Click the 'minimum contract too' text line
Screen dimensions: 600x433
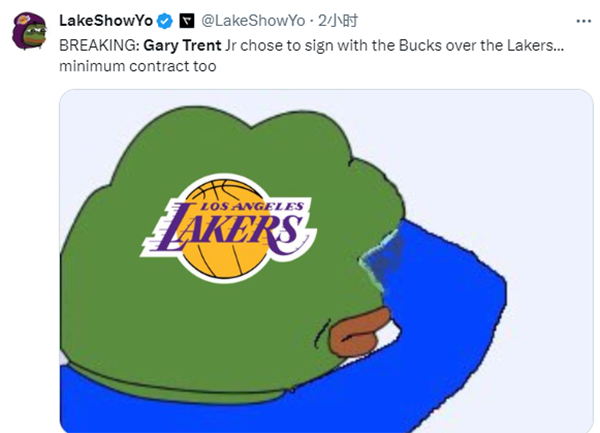[138, 66]
